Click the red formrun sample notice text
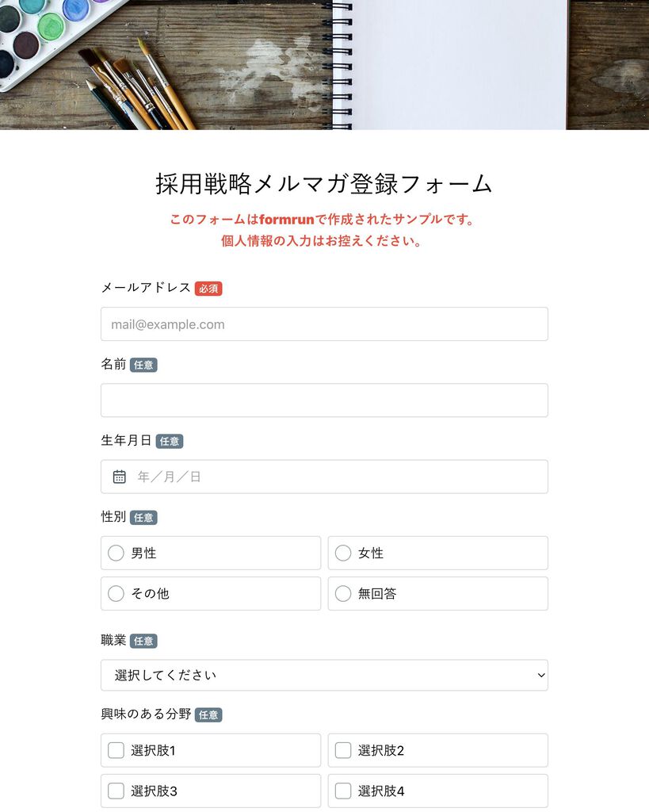The height and width of the screenshot is (812, 649). click(x=322, y=230)
